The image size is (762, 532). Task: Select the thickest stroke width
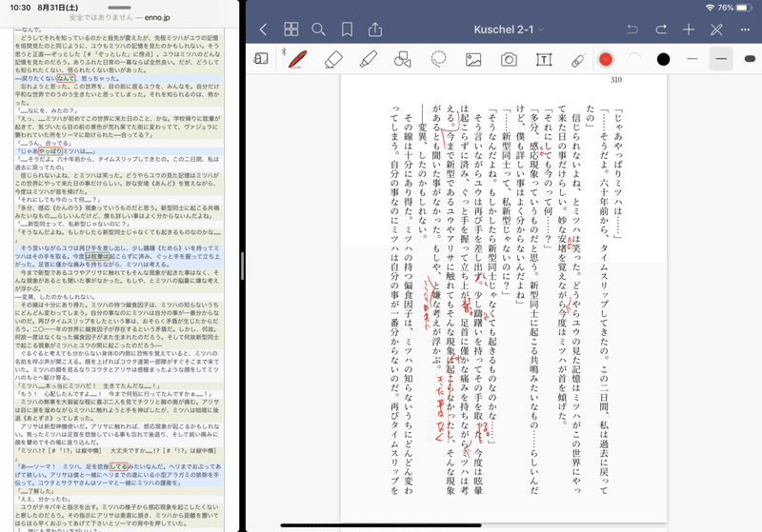tap(751, 59)
